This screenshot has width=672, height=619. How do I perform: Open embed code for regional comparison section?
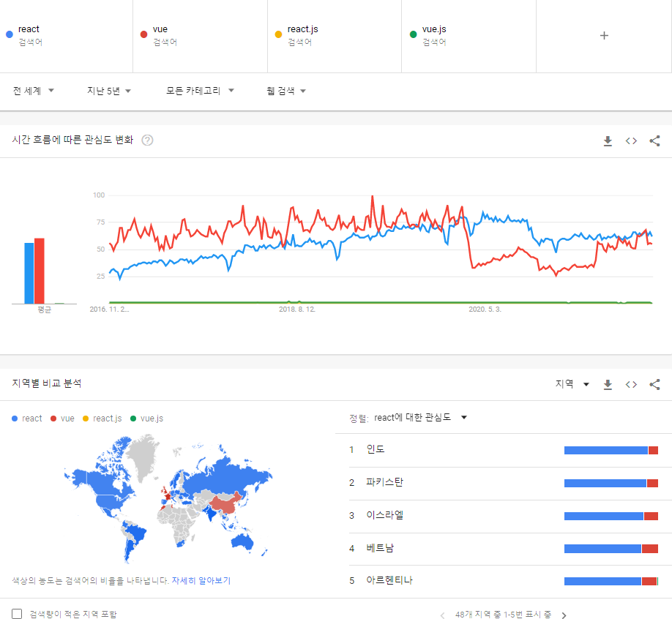tap(631, 385)
